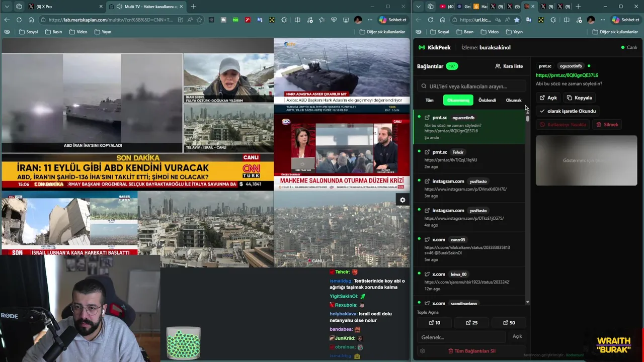The width and height of the screenshot is (644, 362).
Task: Open settings gear on the Multi TV video grid
Action: click(x=403, y=200)
